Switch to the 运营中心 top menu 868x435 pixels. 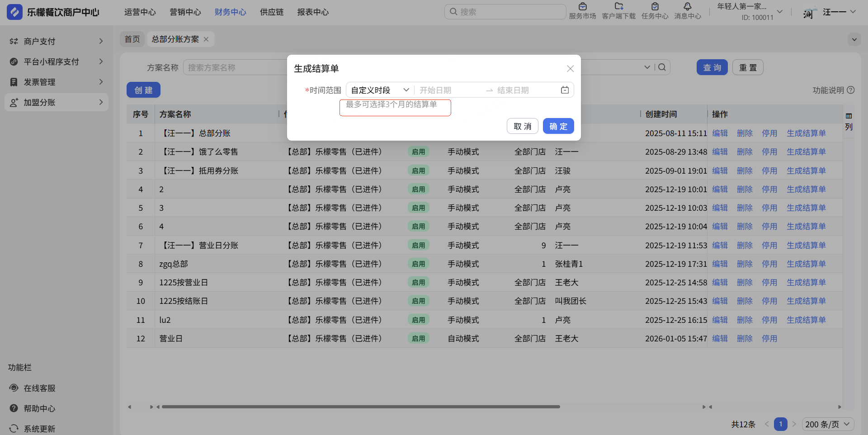coord(140,12)
